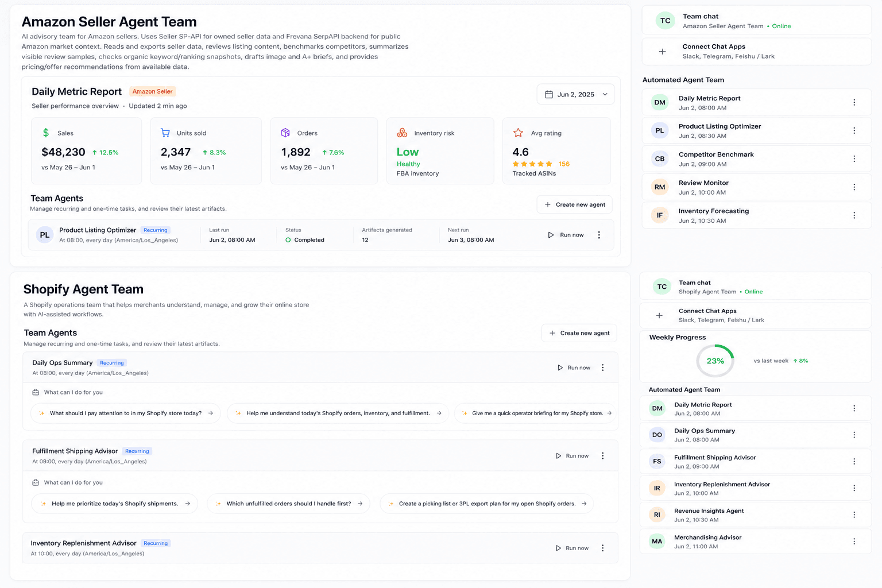Open Revenue Insights Agent

[755, 515]
